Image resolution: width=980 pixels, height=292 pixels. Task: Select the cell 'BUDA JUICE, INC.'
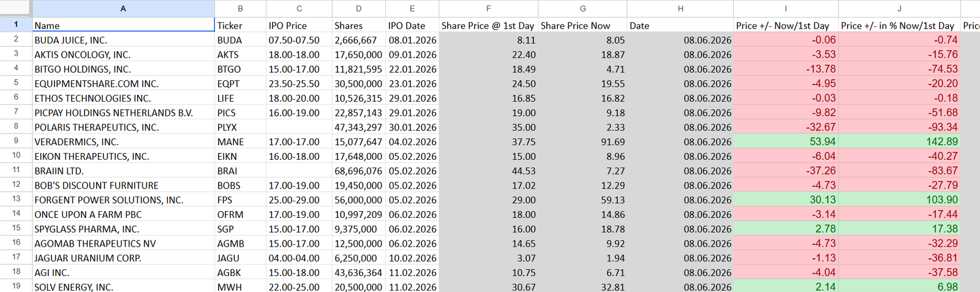click(x=123, y=40)
